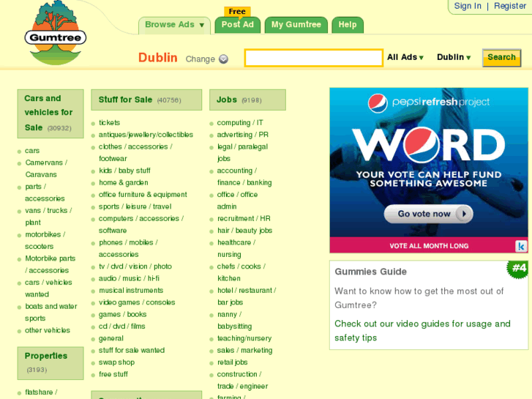Click the Sign In link

(468, 6)
